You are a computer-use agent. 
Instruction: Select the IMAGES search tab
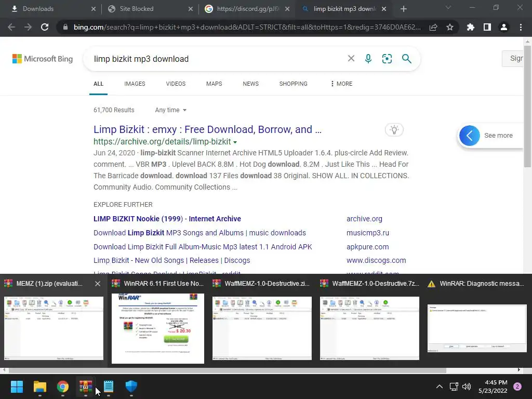tap(135, 84)
